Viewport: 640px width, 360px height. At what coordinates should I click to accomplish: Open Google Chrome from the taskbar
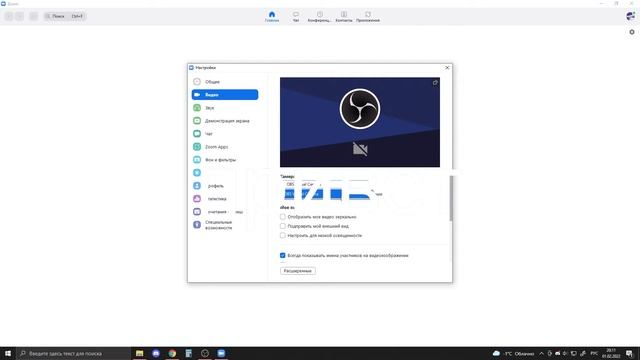(172, 353)
